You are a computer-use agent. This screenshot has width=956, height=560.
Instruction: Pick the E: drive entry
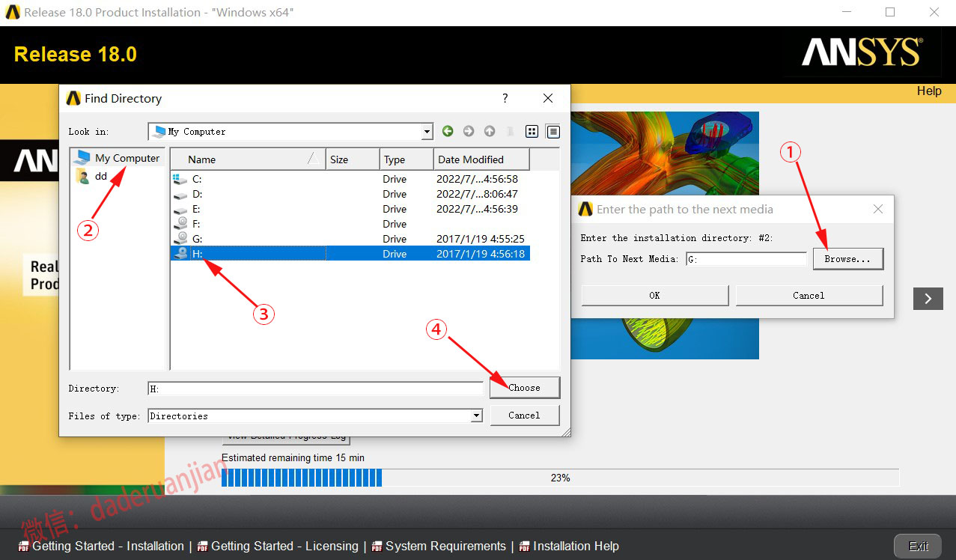(x=350, y=209)
